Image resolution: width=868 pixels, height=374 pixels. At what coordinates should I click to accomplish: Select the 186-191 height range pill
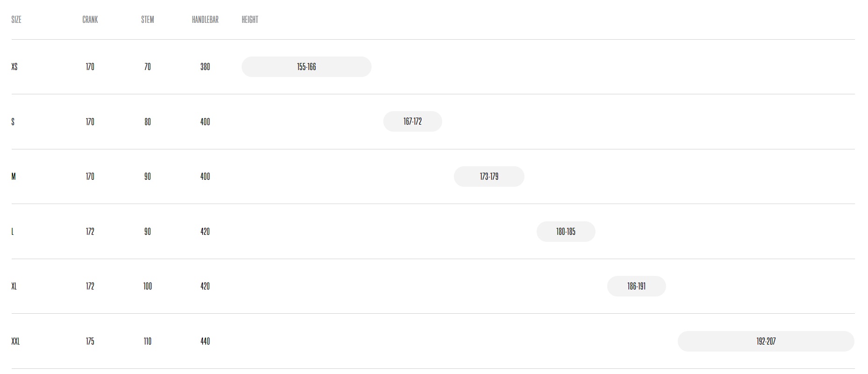[x=637, y=286]
